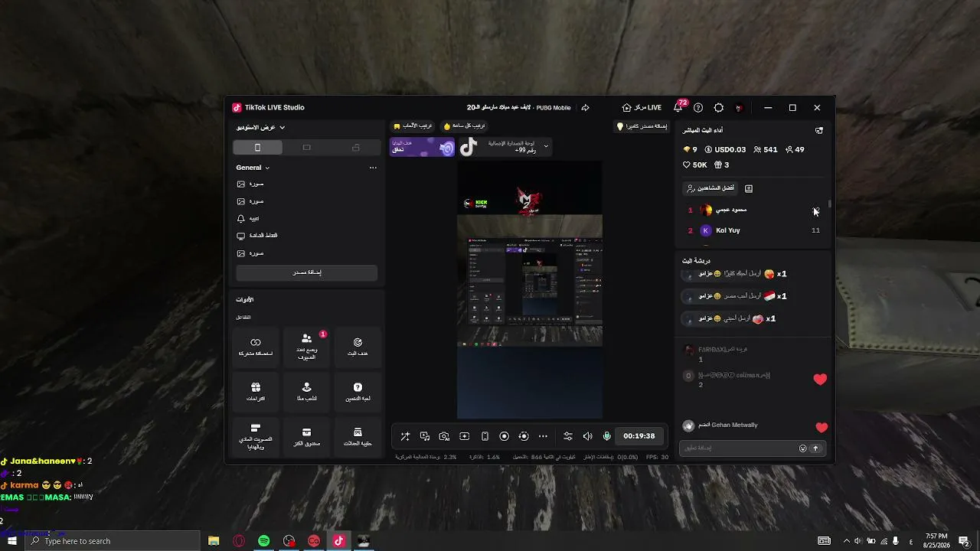The image size is (980, 551).
Task: Select the portrait layout tab
Action: click(257, 148)
